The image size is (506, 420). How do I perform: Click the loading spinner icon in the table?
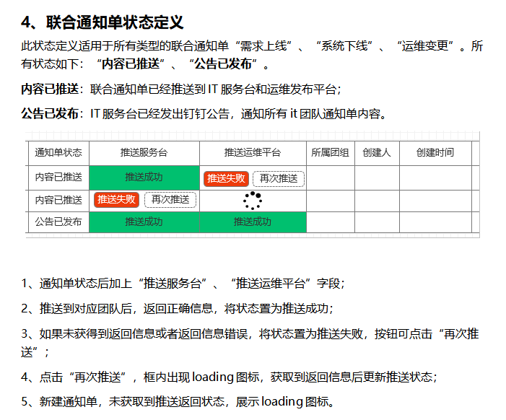(253, 201)
